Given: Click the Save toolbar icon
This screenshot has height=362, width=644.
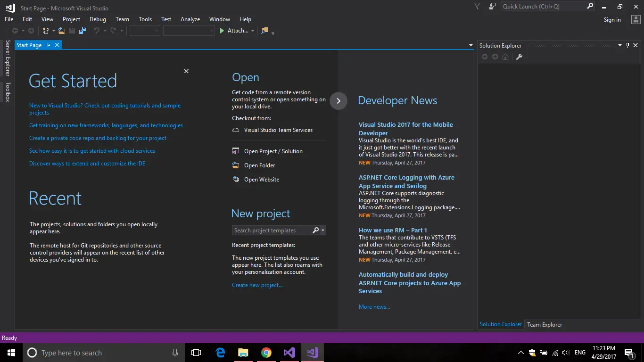Looking at the screenshot, I should (72, 31).
